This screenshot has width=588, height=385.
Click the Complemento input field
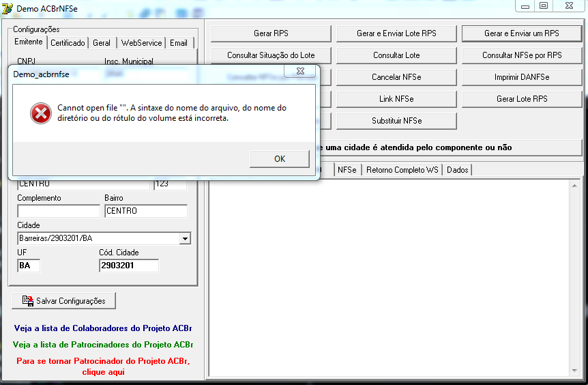pos(59,211)
